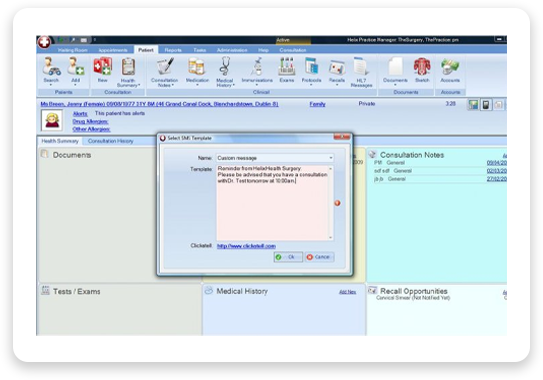Click the Immunisations icon
The height and width of the screenshot is (380, 543).
pos(257,67)
